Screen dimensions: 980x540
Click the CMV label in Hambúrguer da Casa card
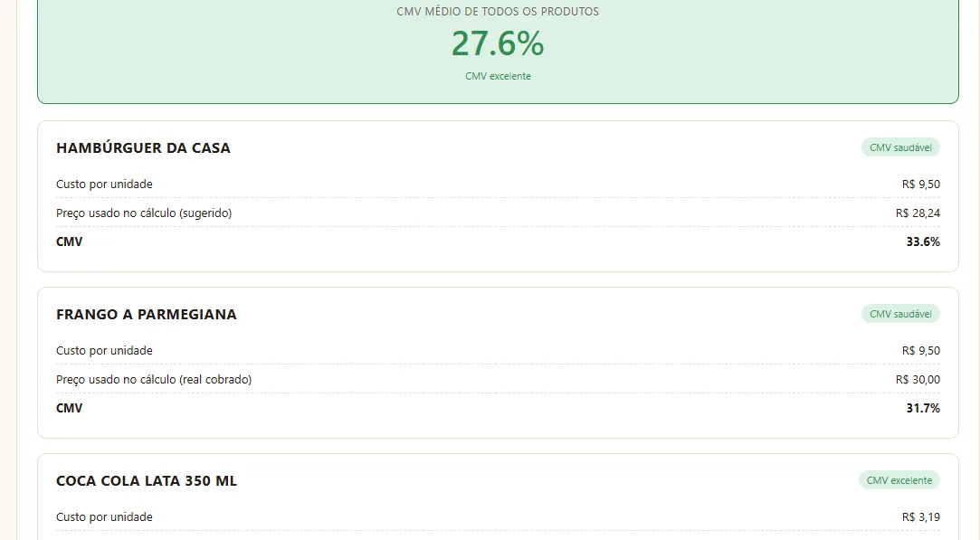(x=70, y=242)
